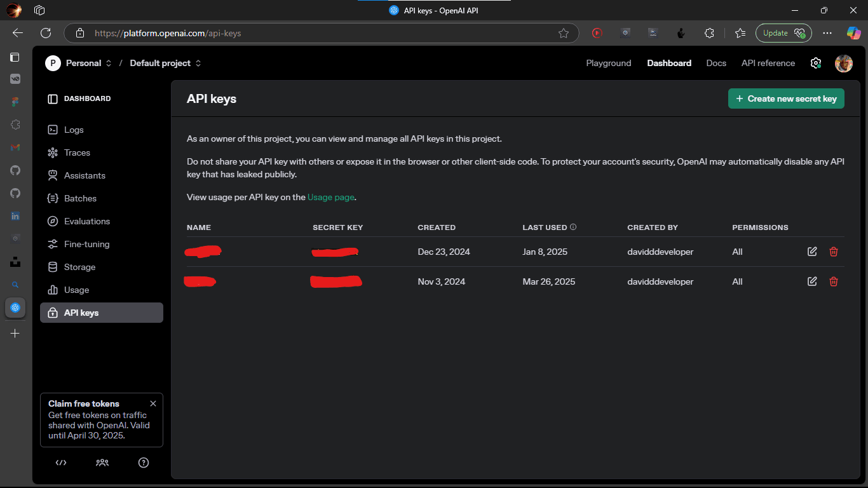Viewport: 868px width, 488px height.
Task: Open the Logs section icon in sidebar
Action: tap(53, 130)
